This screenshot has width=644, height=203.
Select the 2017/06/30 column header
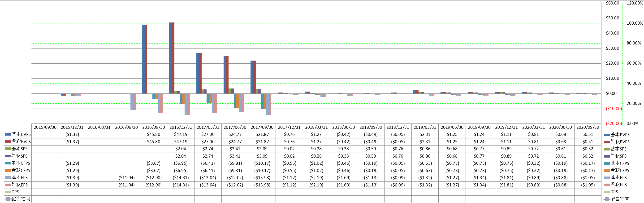tap(235, 127)
